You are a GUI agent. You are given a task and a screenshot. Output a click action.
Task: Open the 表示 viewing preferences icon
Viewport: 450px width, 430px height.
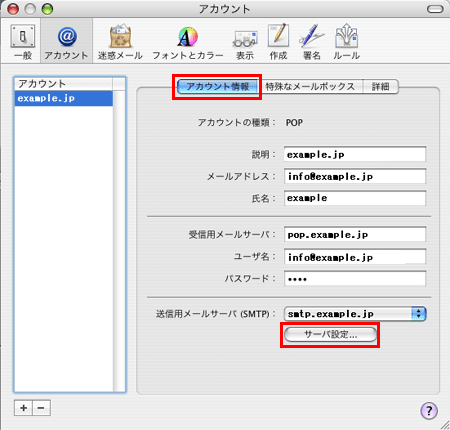245,41
